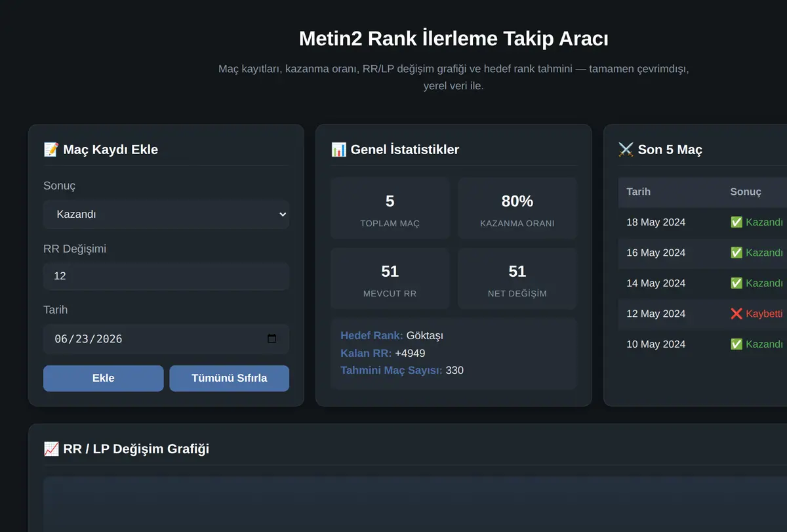787x532 pixels.
Task: Click the Sonuç column header in the table
Action: click(x=746, y=192)
